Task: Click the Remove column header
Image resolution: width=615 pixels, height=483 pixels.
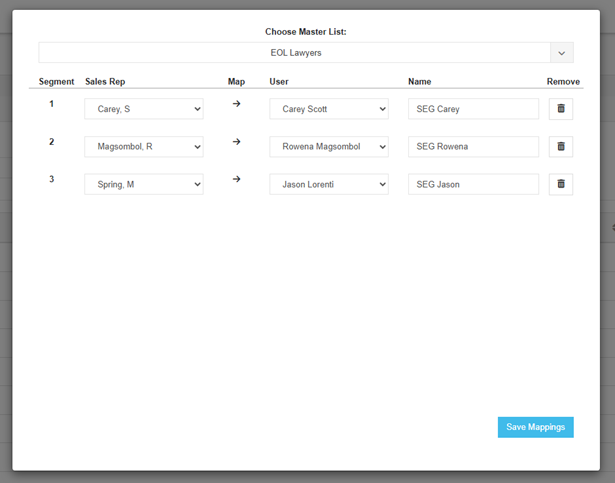Action: tap(563, 82)
